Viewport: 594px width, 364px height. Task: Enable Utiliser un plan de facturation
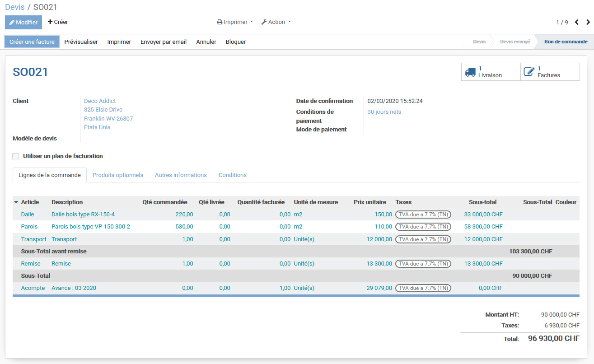(16, 156)
